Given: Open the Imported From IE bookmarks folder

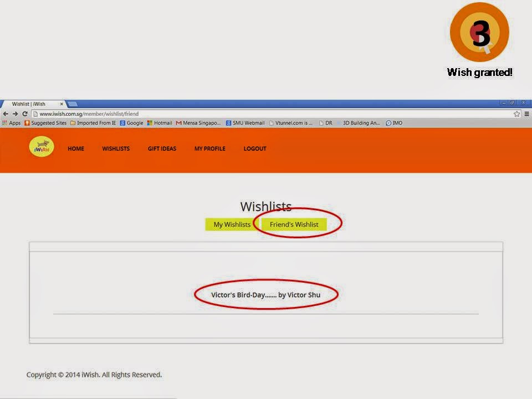Looking at the screenshot, I should pos(93,122).
